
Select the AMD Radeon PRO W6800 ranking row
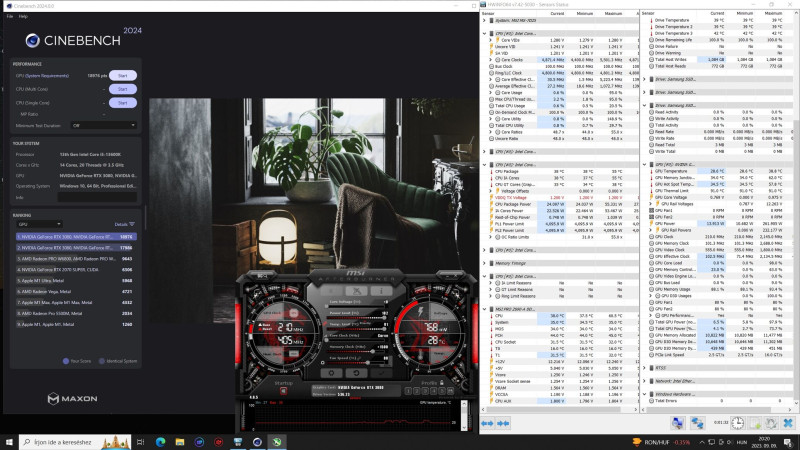(76, 259)
